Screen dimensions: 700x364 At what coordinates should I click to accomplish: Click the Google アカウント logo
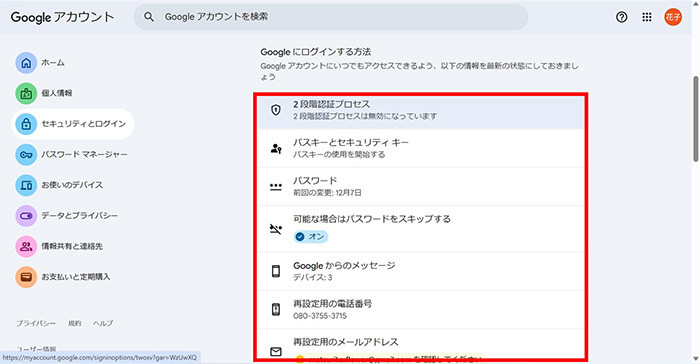pyautogui.click(x=62, y=17)
